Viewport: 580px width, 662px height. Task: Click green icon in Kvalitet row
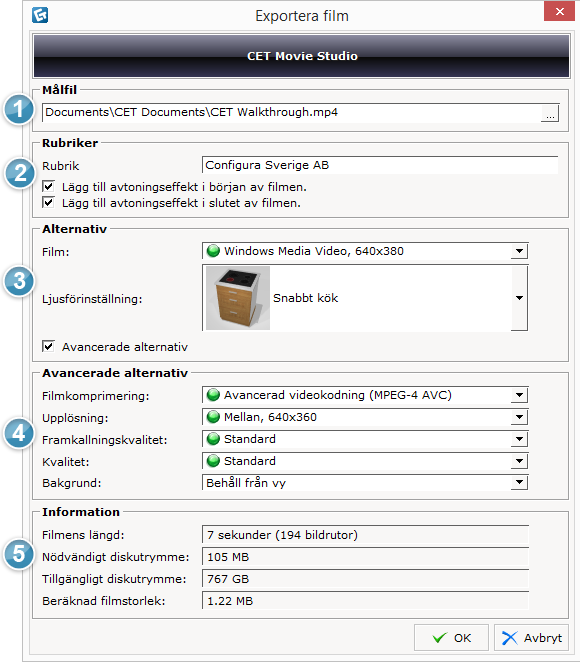[214, 461]
